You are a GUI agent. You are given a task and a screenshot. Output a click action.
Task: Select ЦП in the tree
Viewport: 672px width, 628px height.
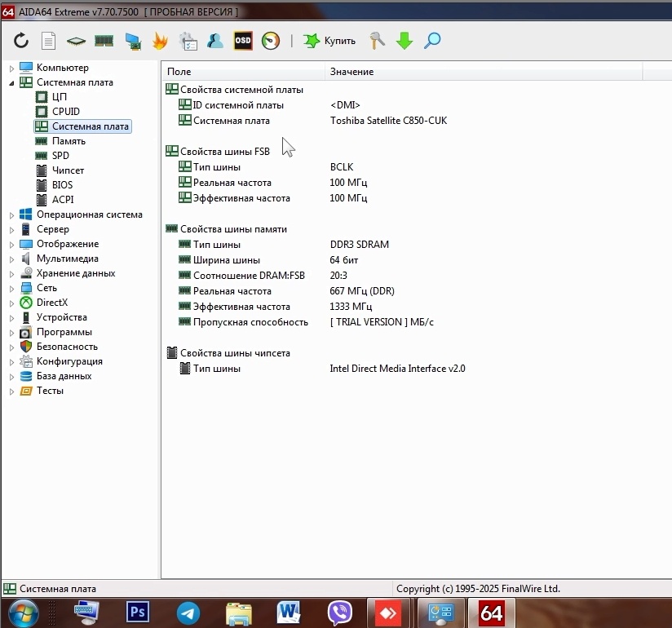[x=60, y=97]
